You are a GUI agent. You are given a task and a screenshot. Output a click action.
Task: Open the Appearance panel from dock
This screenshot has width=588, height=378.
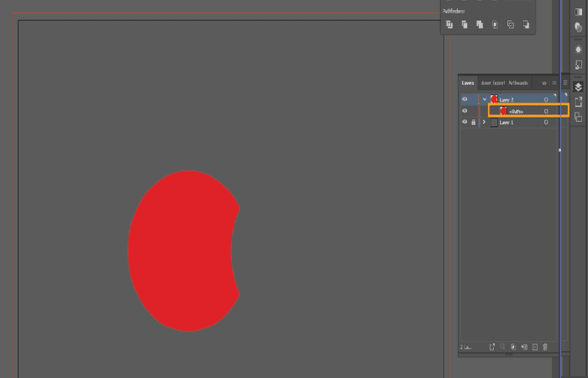578,50
